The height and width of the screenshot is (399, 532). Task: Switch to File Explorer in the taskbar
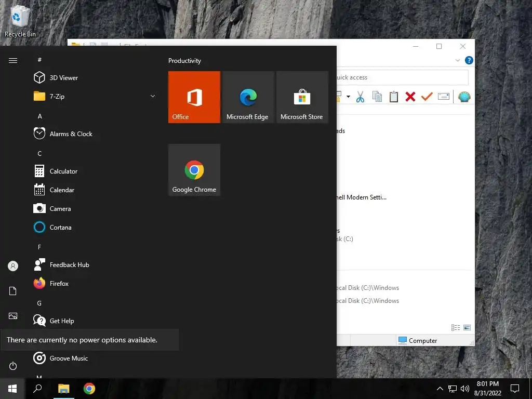tap(63, 389)
